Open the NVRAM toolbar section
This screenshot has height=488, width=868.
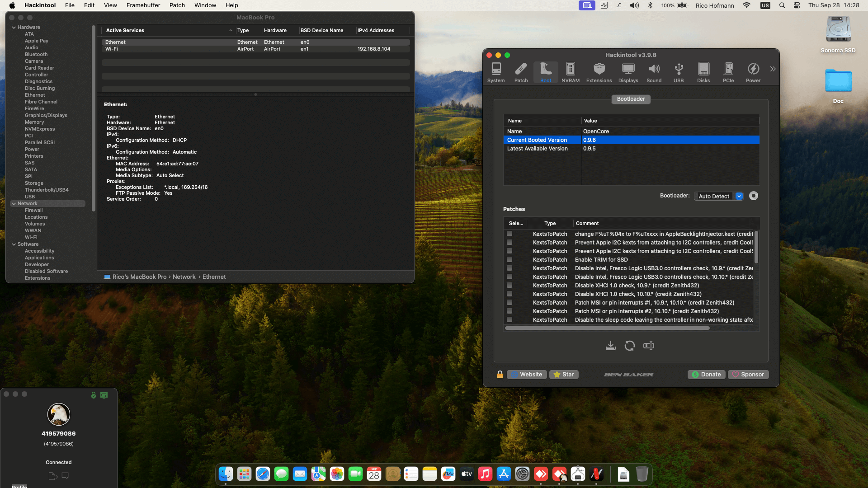point(570,72)
